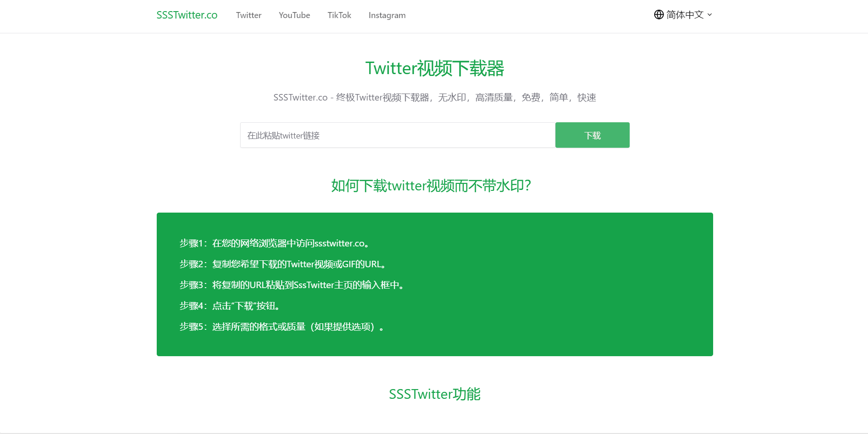
Task: Select the Instagram nav link
Action: (x=387, y=15)
